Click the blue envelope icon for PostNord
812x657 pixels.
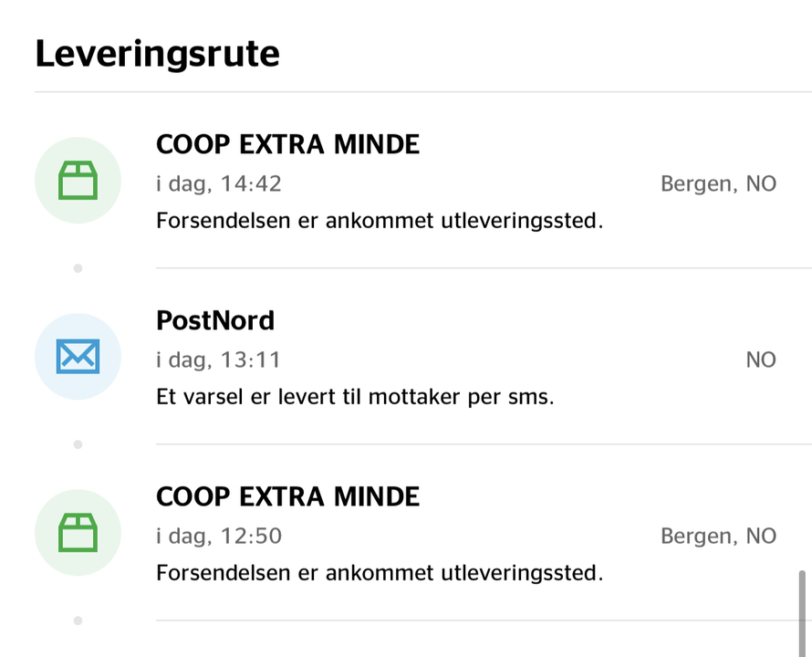[78, 357]
